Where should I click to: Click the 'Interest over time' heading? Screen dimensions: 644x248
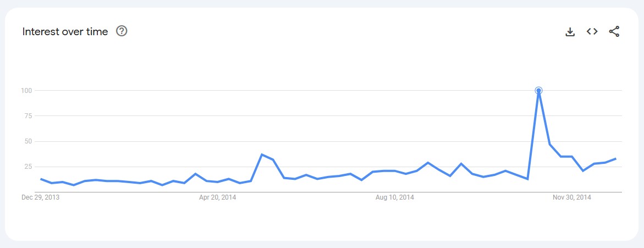[65, 32]
